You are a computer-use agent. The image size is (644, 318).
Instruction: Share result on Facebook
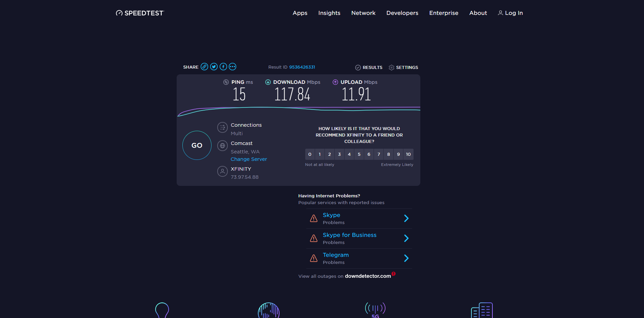(223, 67)
